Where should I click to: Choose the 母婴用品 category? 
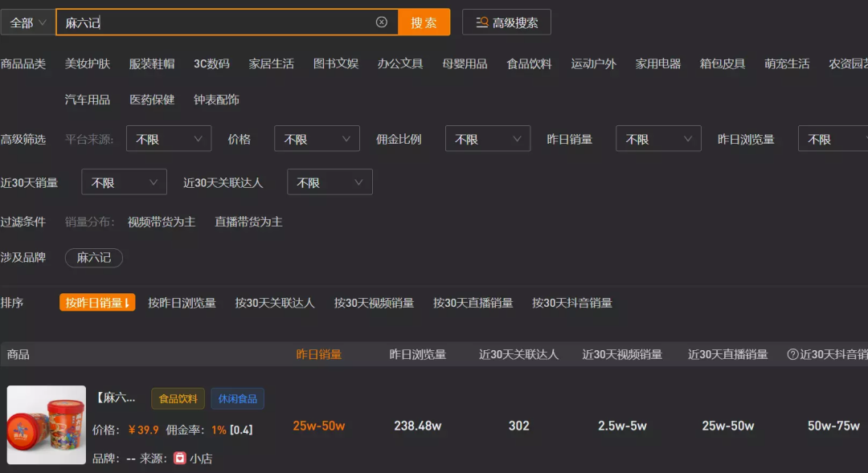(465, 63)
